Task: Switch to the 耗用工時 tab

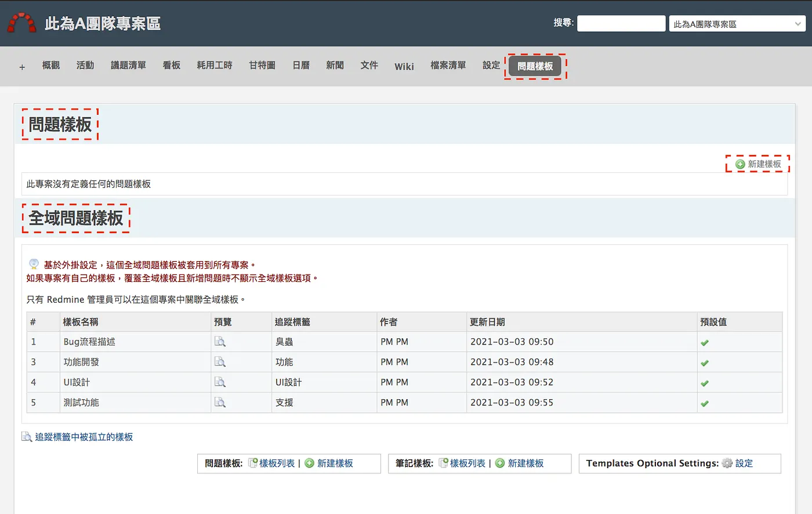Action: tap(215, 66)
